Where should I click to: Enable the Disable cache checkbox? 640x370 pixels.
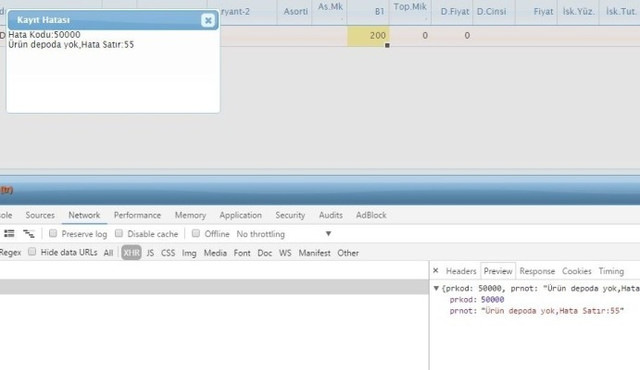point(119,233)
